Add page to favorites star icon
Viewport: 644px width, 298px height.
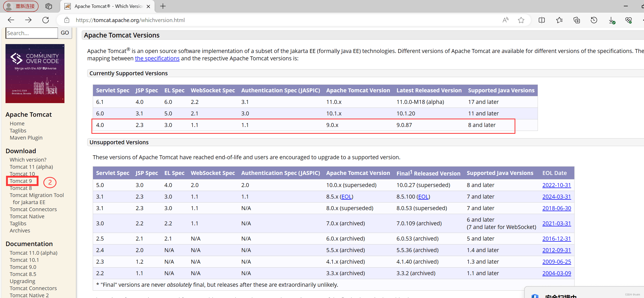tap(521, 20)
